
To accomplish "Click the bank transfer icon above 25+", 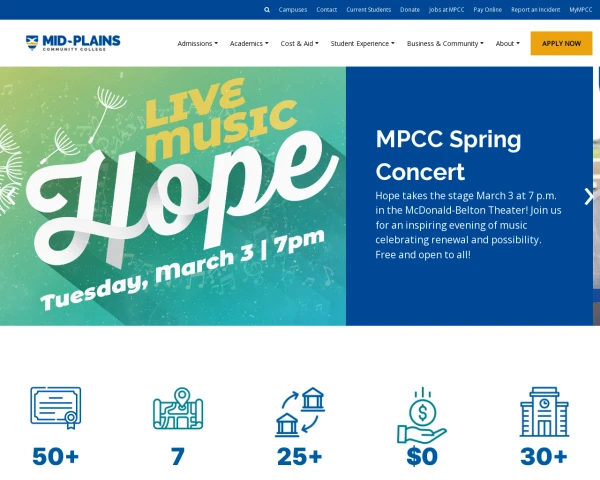I will tap(300, 411).
